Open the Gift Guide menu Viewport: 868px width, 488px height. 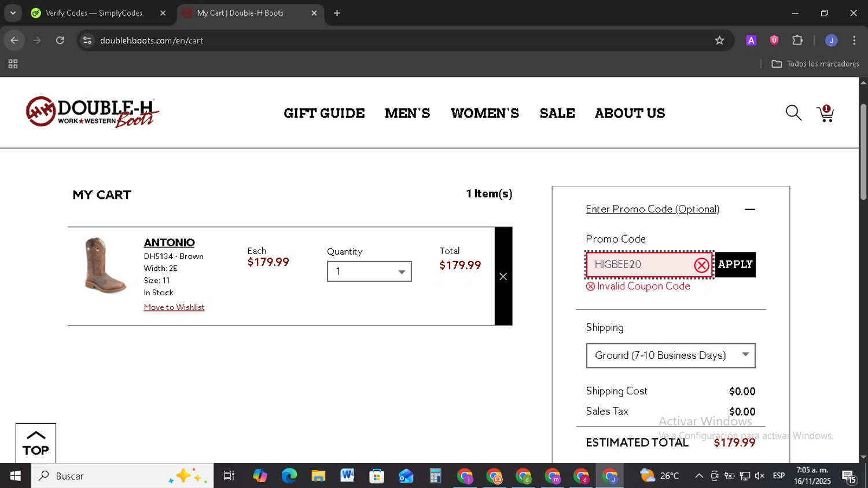click(x=324, y=113)
